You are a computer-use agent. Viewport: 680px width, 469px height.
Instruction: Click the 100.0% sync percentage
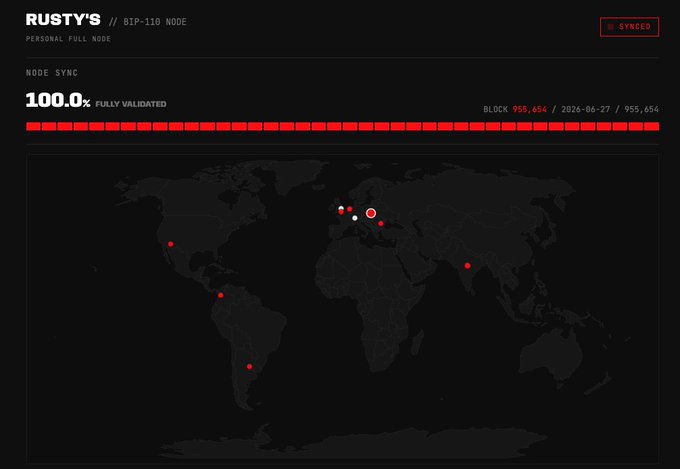point(58,100)
